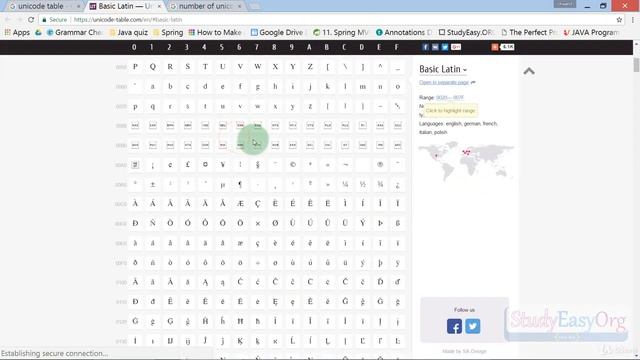
Task: Click the 'Made by SA Design' link
Action: 464,351
